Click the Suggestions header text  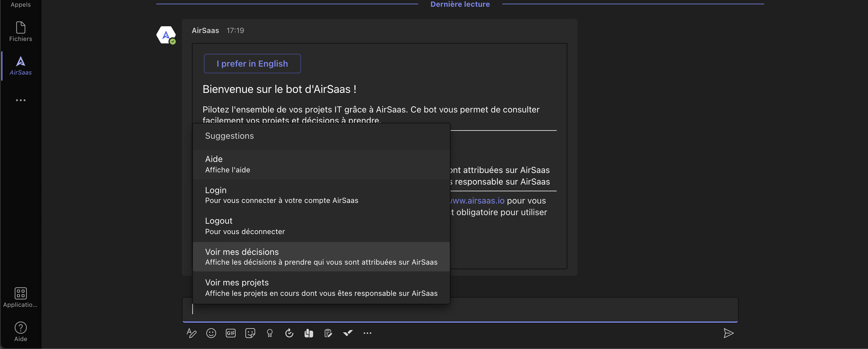[x=229, y=136]
